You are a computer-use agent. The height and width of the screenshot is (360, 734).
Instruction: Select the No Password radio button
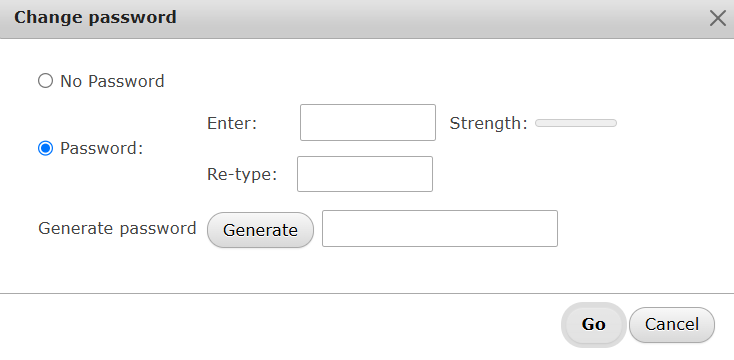(x=45, y=81)
